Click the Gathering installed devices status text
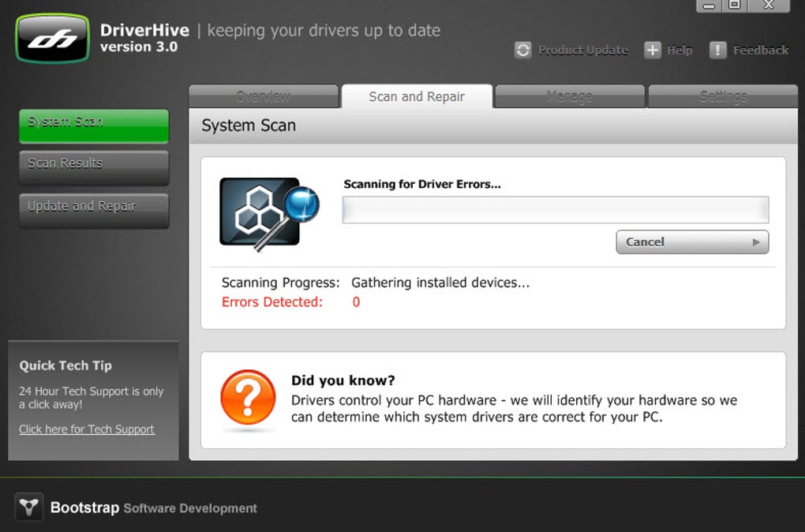Image resolution: width=805 pixels, height=532 pixels. (440, 283)
